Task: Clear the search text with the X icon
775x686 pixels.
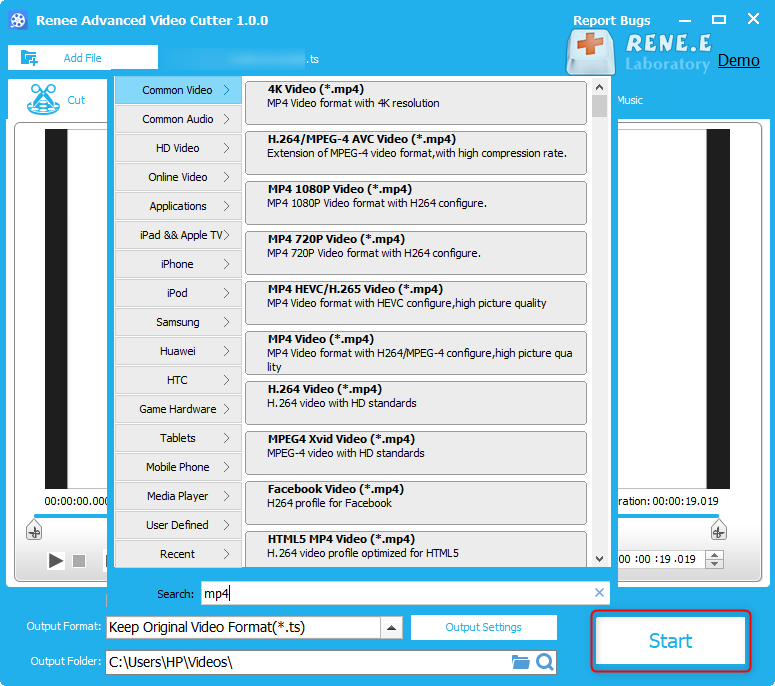Action: (599, 593)
